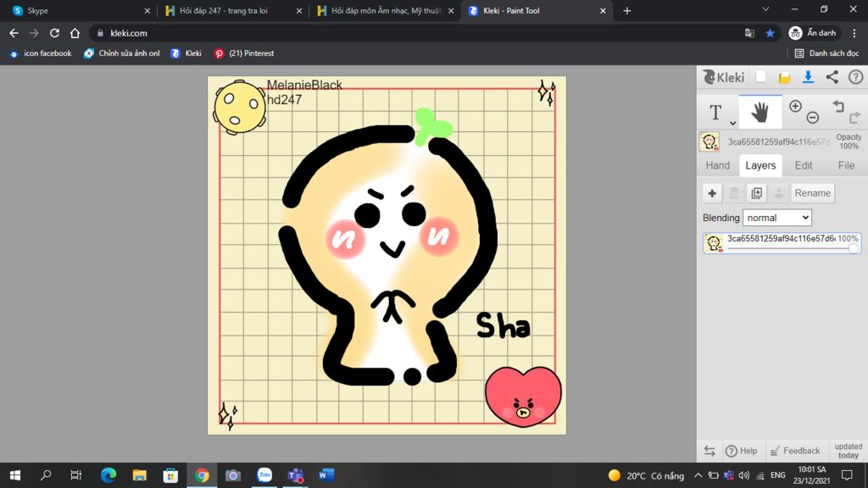Screen dimensions: 868x488
Task: Select the Text tool in Kleki
Action: [x=715, y=113]
